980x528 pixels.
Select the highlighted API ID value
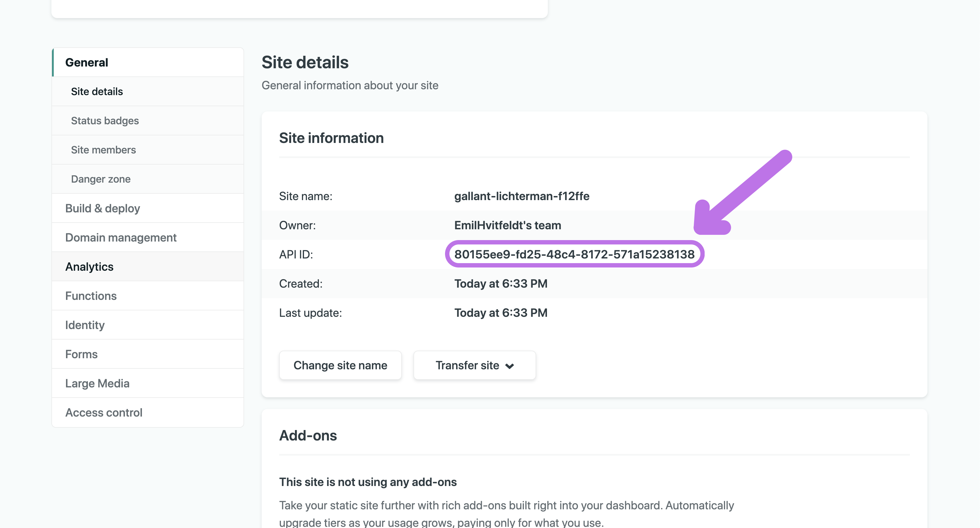point(574,254)
